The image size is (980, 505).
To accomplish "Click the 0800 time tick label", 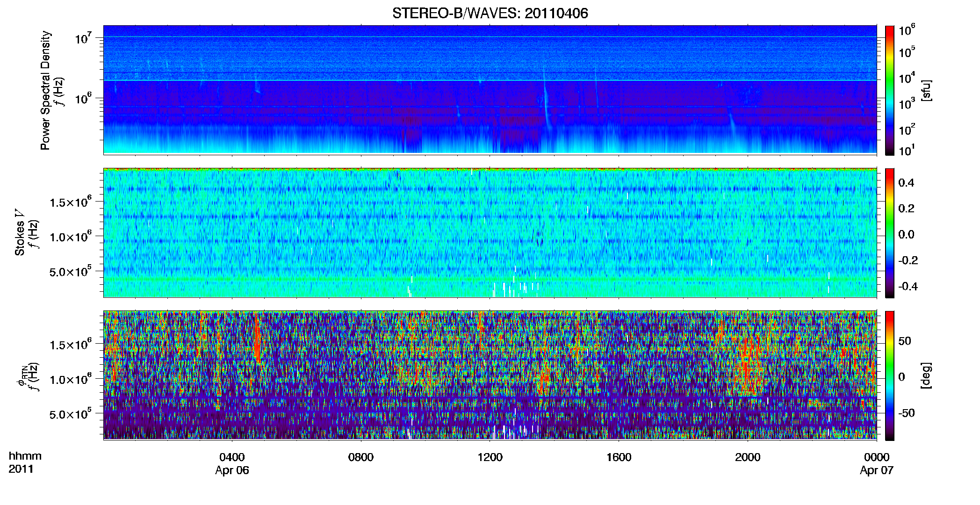I will [361, 457].
